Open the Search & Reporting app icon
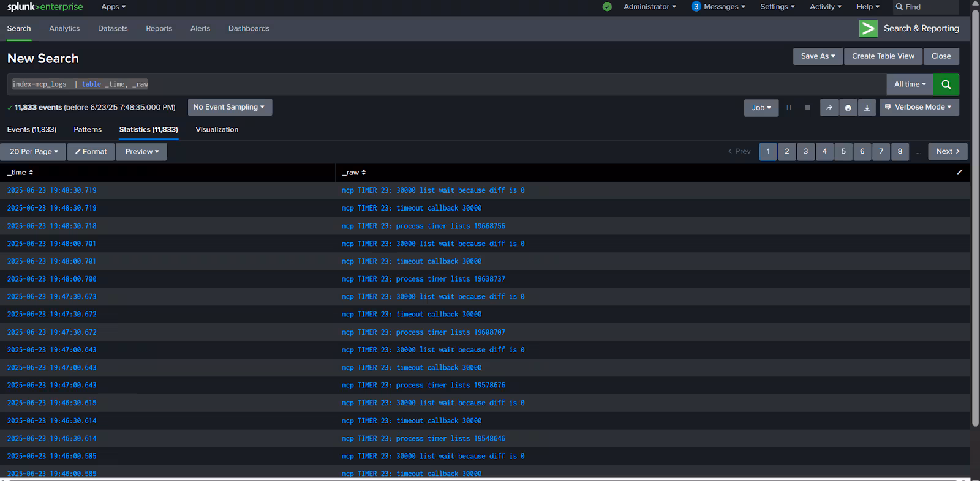Viewport: 980px width, 481px height. [868, 28]
